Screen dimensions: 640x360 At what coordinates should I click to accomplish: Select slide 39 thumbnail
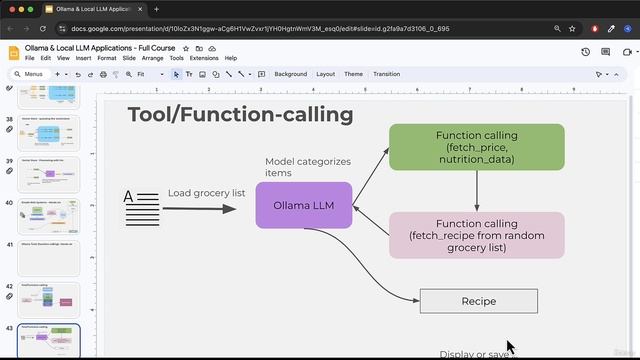point(49,175)
